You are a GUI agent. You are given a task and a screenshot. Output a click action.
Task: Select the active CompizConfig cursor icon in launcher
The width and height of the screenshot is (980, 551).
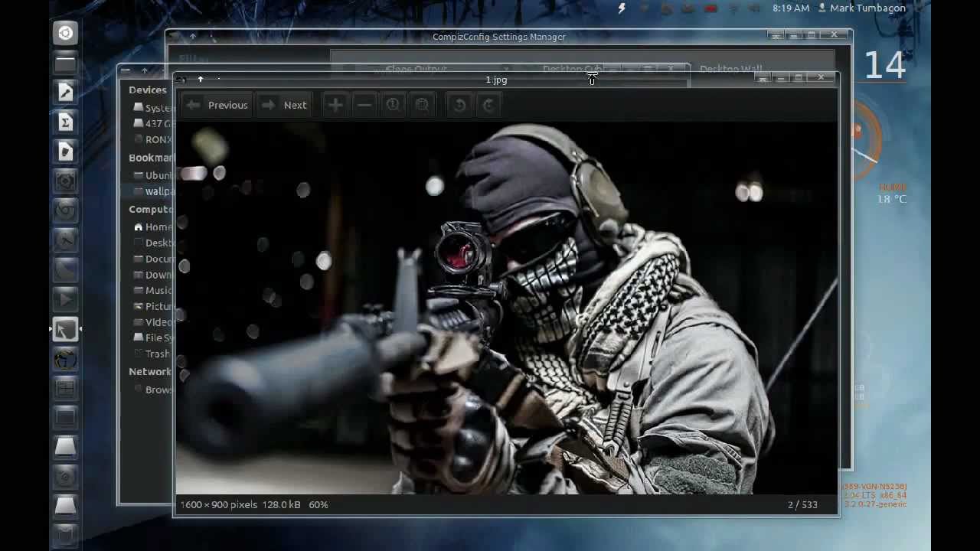point(65,330)
